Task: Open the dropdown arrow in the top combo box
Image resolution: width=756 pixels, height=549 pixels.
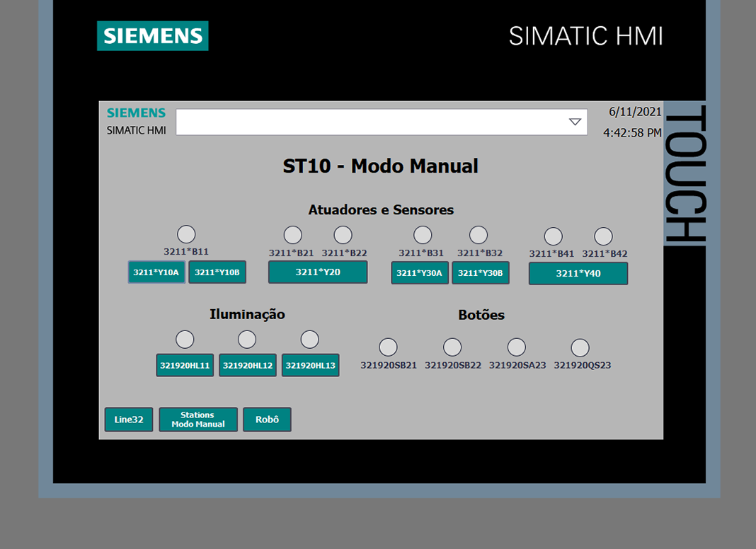Action: pyautogui.click(x=575, y=122)
